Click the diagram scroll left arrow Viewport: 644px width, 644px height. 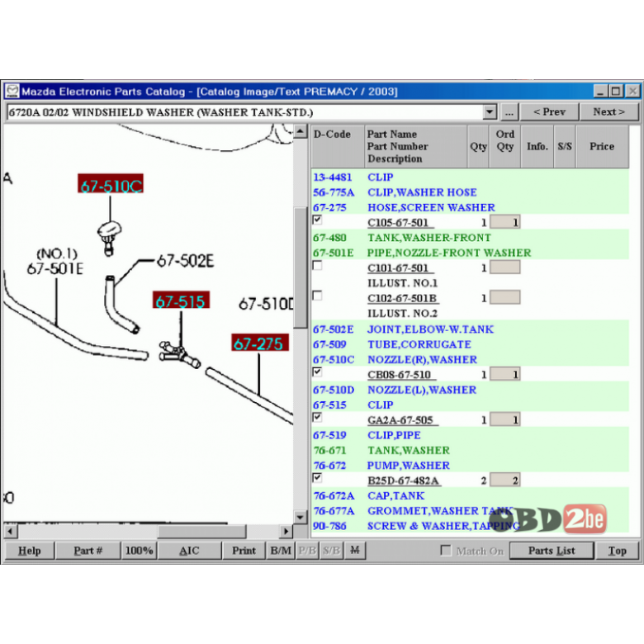coord(10,532)
